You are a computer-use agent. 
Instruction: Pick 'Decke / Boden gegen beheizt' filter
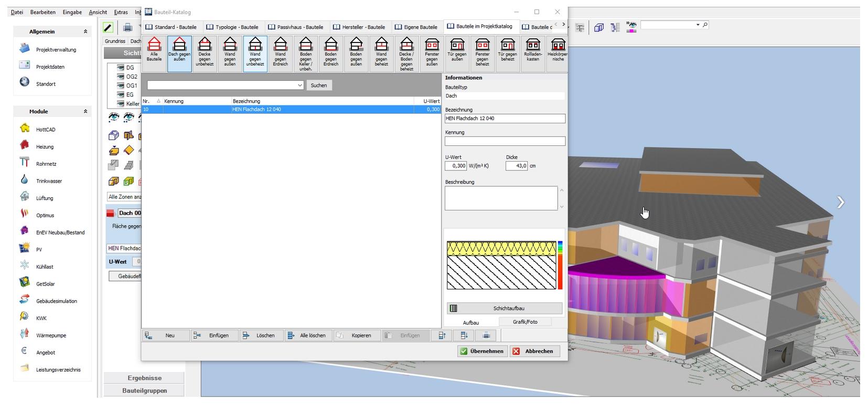coord(406,54)
